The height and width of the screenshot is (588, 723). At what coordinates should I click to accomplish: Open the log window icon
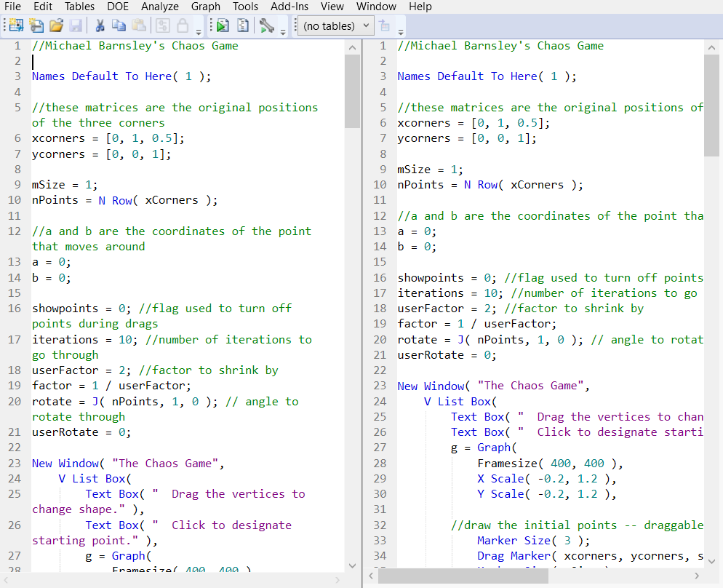coord(242,25)
